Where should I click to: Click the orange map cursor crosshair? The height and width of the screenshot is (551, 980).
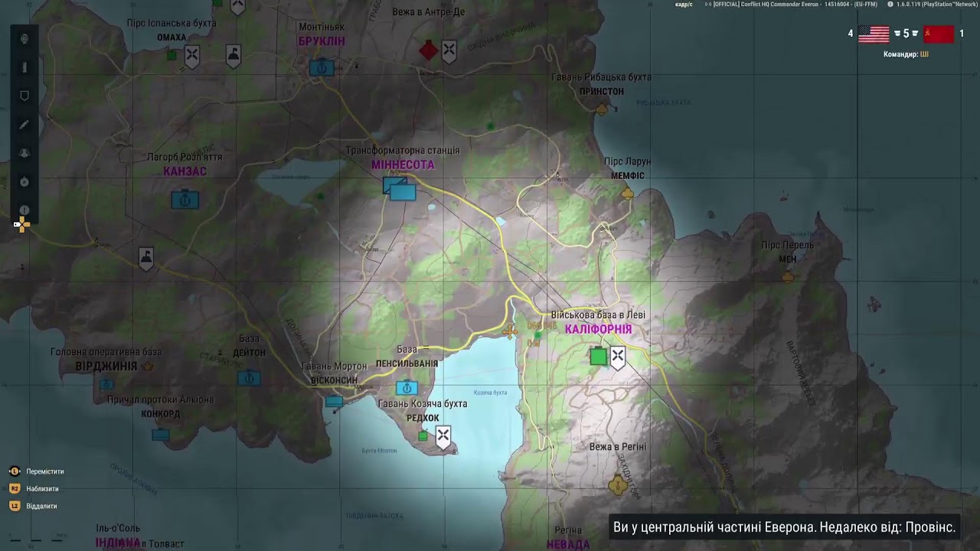point(21,224)
